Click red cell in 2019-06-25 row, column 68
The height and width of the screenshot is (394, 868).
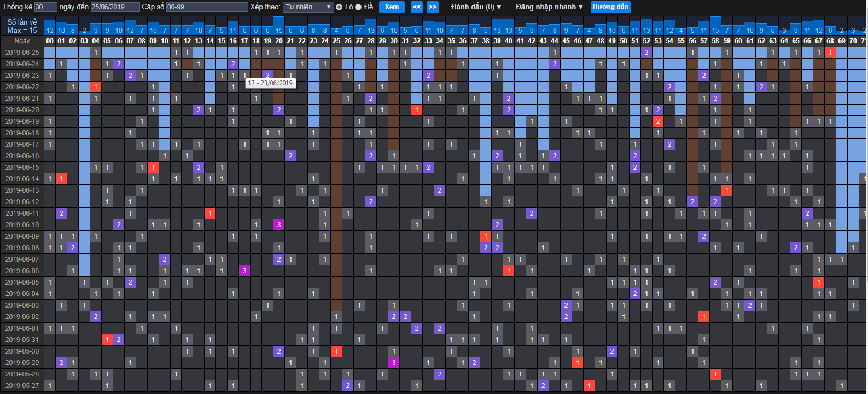point(830,53)
